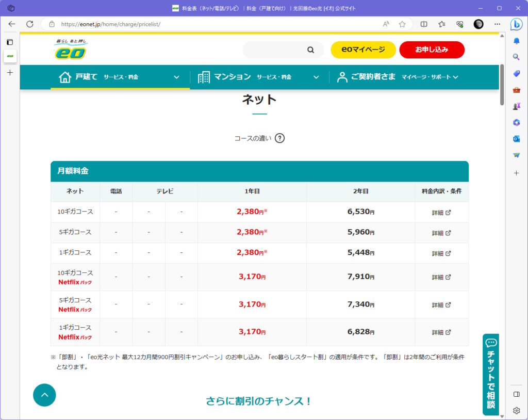The image size is (528, 420).
Task: Click the eo logo
Action: pyautogui.click(x=71, y=49)
